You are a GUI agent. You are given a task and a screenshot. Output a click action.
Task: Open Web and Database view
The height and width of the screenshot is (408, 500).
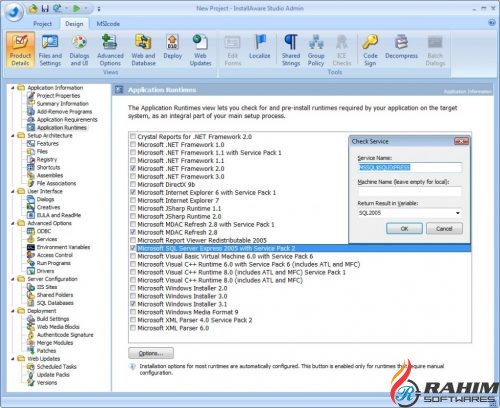143,50
